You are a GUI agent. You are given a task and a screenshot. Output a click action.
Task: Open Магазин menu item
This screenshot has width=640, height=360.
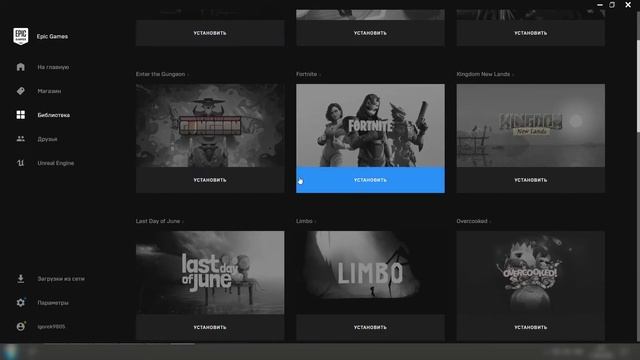(49, 91)
